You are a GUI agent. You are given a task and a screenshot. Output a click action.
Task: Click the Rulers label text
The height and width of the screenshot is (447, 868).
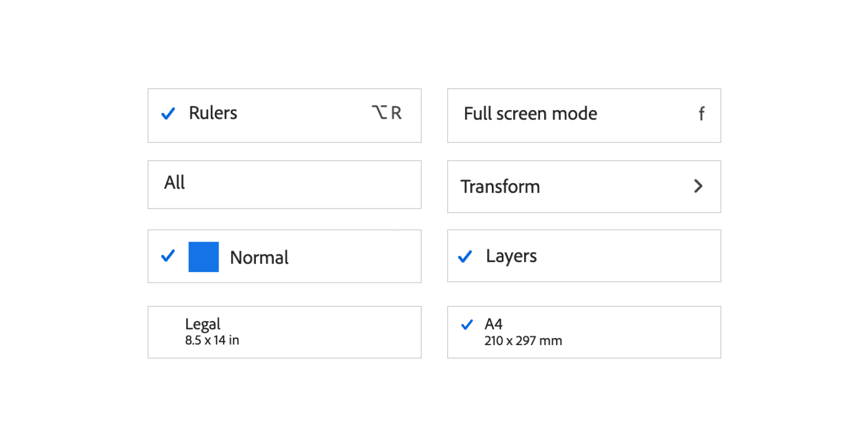pos(213,113)
